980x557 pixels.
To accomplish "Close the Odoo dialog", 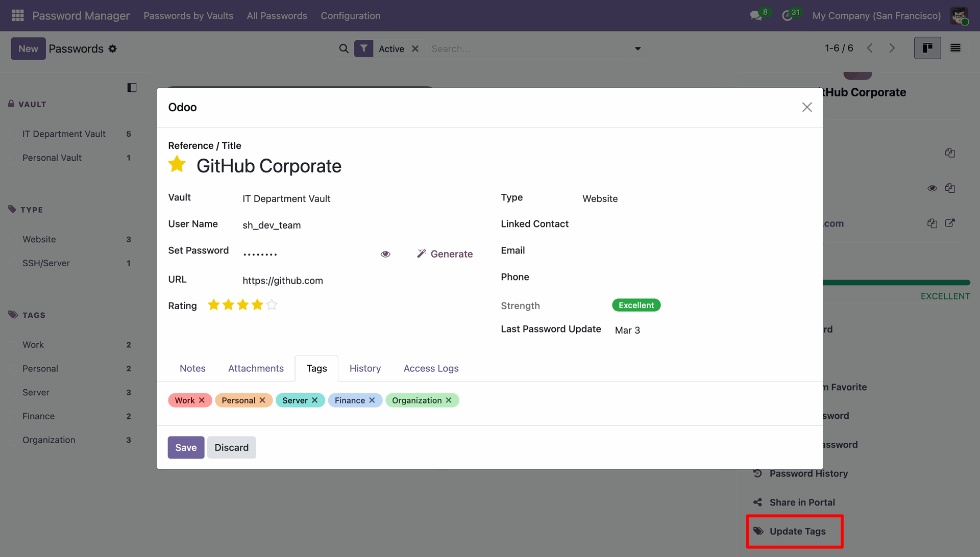I will [807, 107].
